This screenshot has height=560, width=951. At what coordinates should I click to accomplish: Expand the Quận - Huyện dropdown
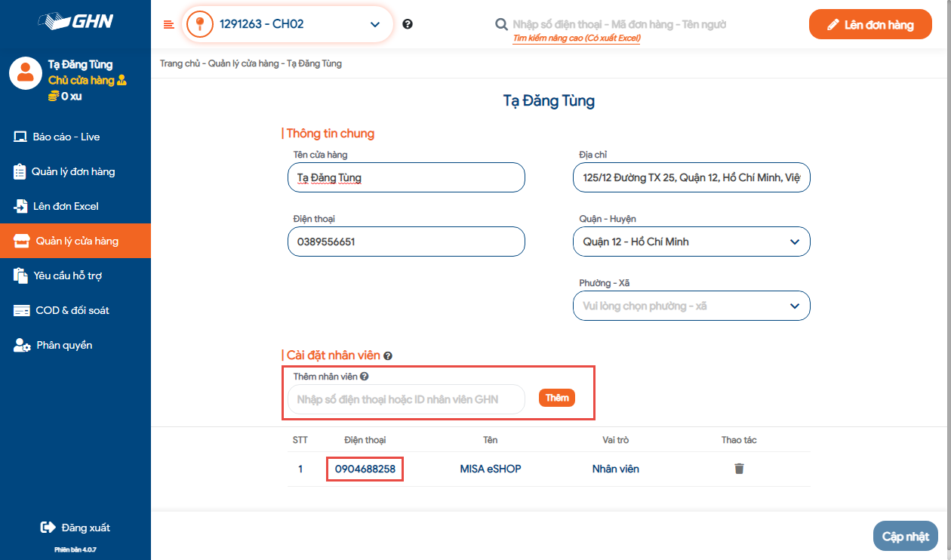pos(691,242)
